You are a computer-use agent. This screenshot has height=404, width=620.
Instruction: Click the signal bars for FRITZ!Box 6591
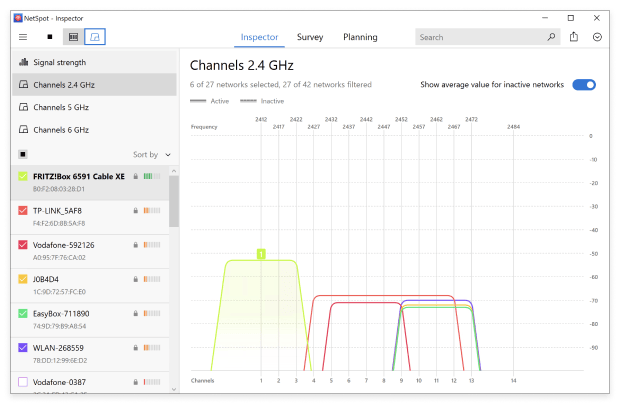[152, 176]
